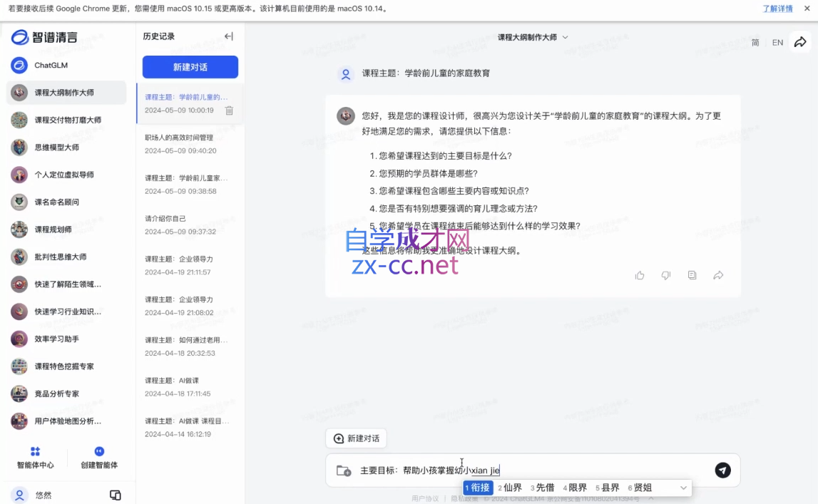This screenshot has height=504, width=818.
Task: Open history 课程主题: AI做课 from 2024-04-18
Action: 190,386
